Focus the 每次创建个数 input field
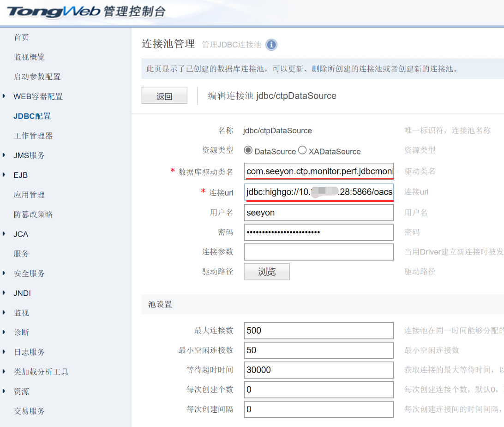504x427 pixels. pos(318,390)
